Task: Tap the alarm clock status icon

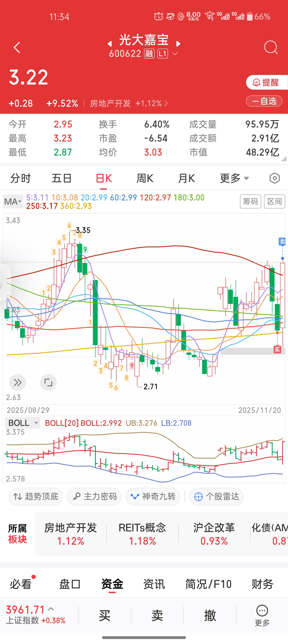Action: click(x=158, y=16)
